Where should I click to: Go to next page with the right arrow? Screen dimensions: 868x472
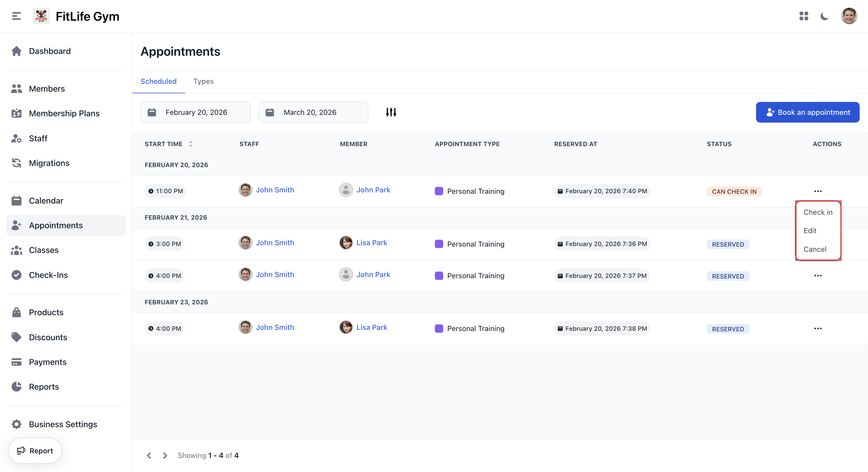point(165,455)
